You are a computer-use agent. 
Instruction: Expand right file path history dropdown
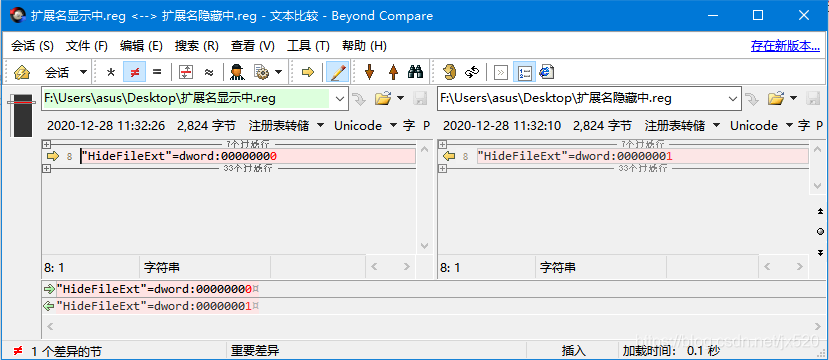tap(733, 98)
